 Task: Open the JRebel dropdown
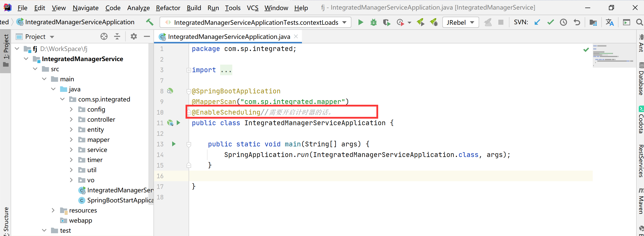pyautogui.click(x=460, y=22)
